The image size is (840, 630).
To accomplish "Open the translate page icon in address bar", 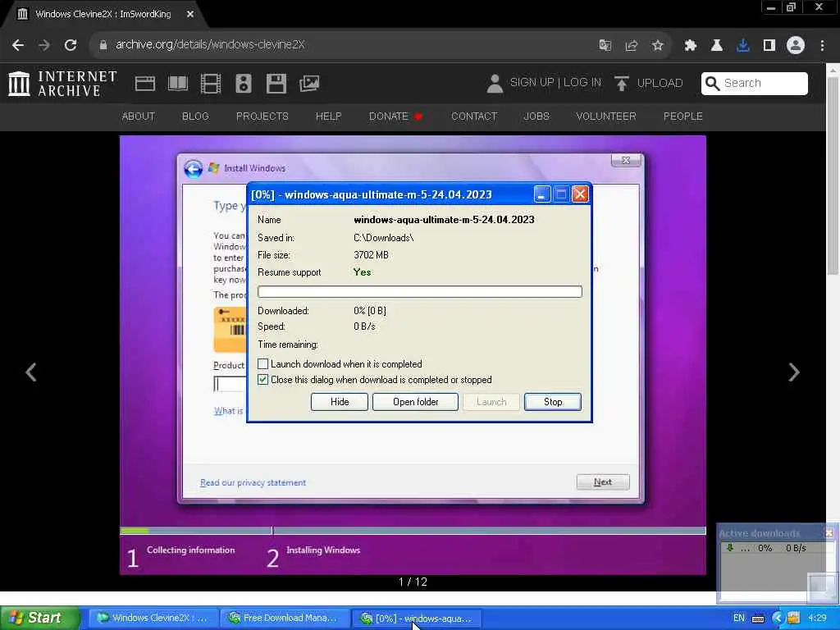I will pos(605,46).
